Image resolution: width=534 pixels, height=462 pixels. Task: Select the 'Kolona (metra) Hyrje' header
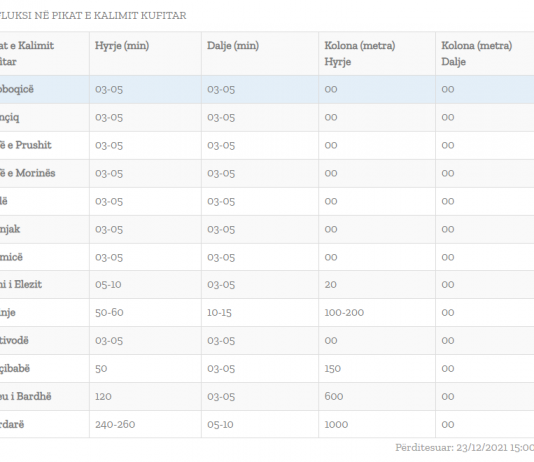(360, 53)
